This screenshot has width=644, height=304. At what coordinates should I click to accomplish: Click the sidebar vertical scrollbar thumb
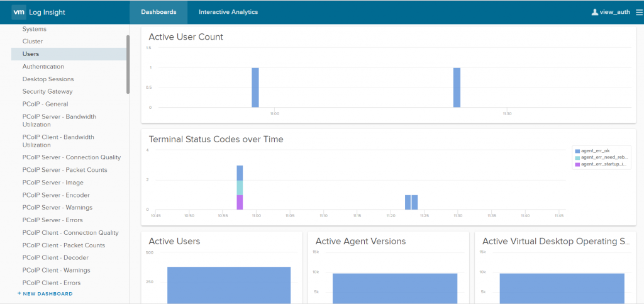pos(128,64)
